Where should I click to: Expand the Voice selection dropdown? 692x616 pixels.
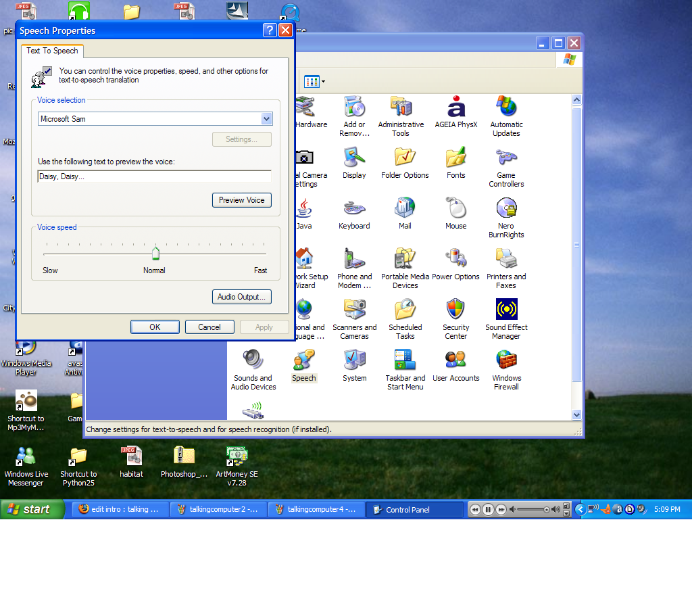(266, 119)
